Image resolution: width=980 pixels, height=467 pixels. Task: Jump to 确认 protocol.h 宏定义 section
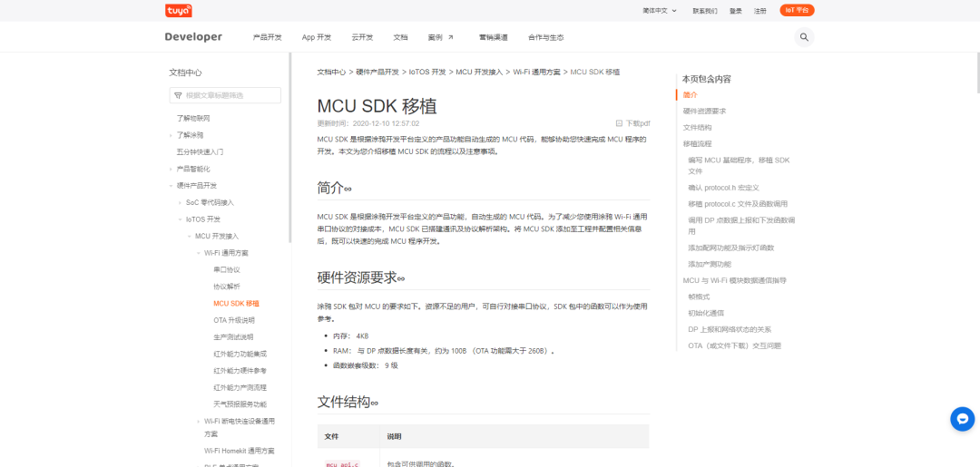pos(723,188)
